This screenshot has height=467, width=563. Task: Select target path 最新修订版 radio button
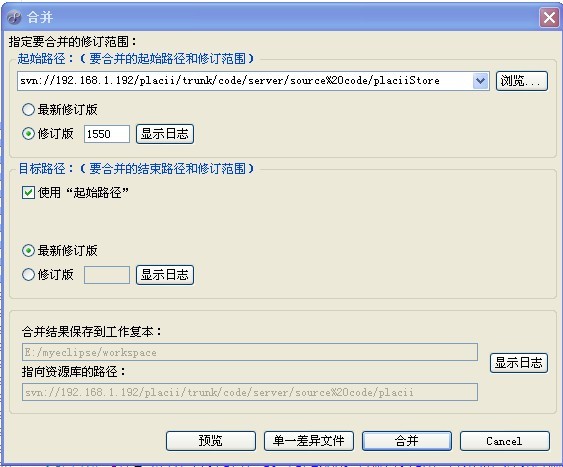click(x=28, y=250)
